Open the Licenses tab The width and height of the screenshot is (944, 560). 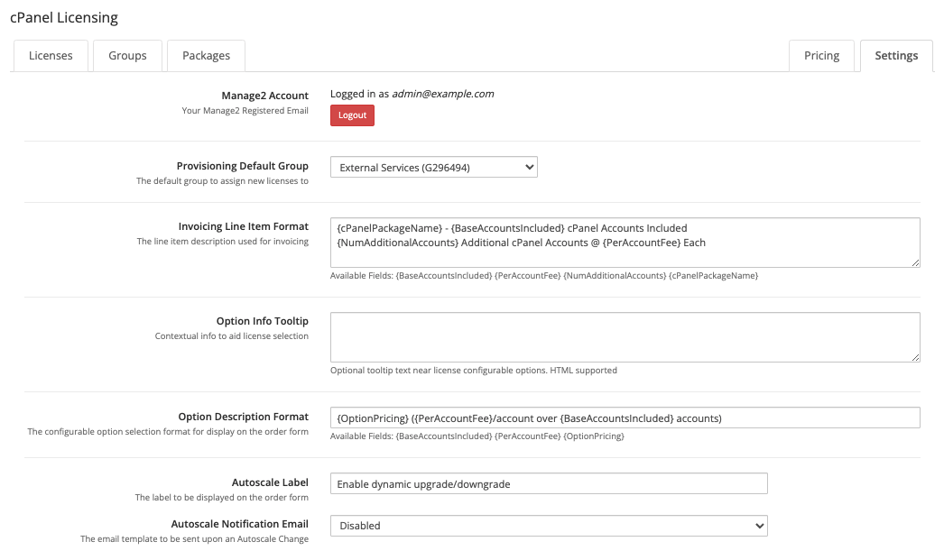point(51,56)
